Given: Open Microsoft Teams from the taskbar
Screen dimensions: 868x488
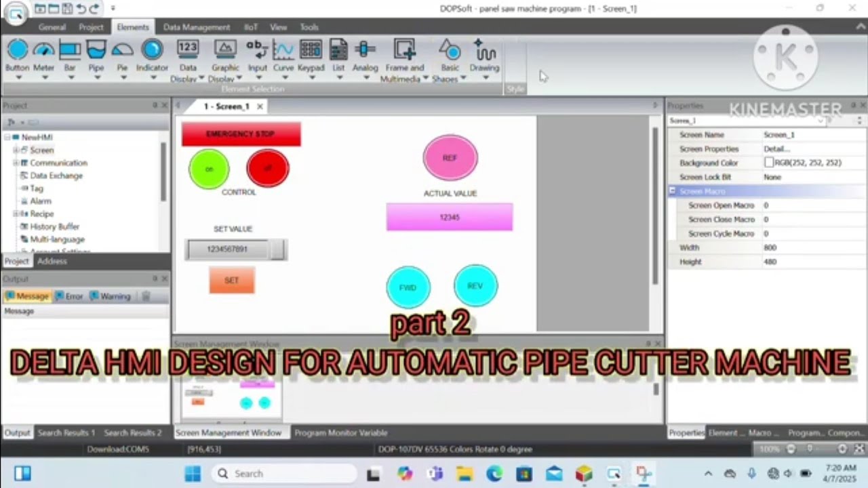Looking at the screenshot, I should 435,474.
